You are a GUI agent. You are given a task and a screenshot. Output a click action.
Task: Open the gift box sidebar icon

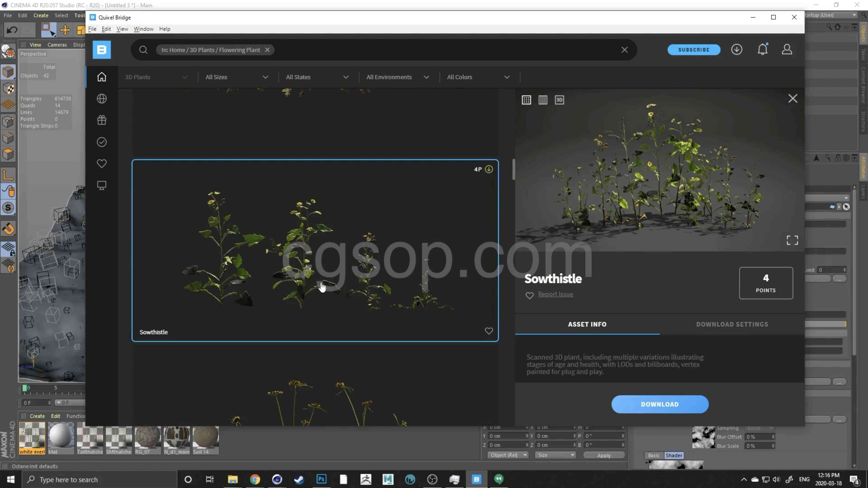pos(101,120)
